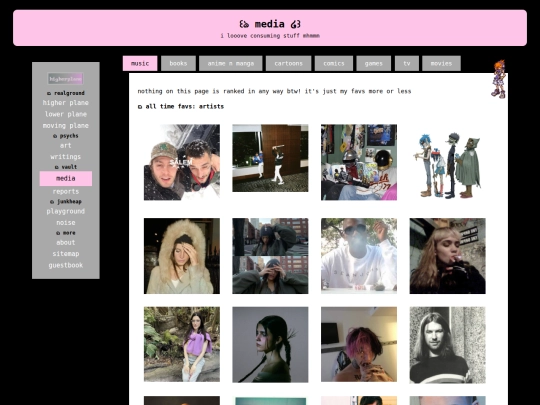Switch to the cartoons tab
The height and width of the screenshot is (405, 540).
pos(288,63)
